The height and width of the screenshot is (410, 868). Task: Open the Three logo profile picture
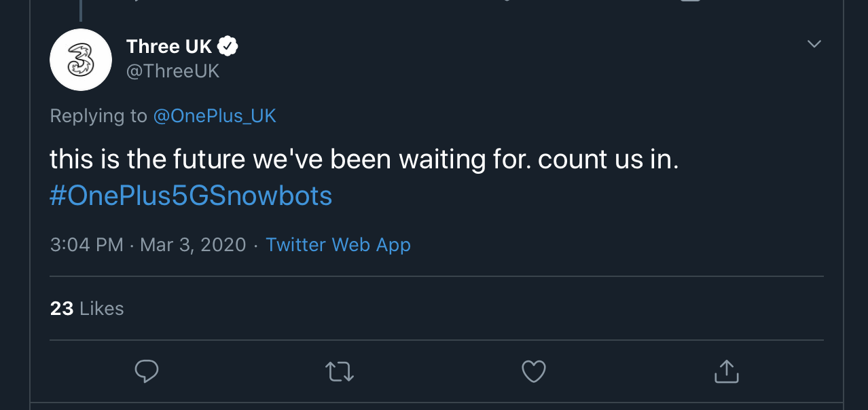point(81,60)
